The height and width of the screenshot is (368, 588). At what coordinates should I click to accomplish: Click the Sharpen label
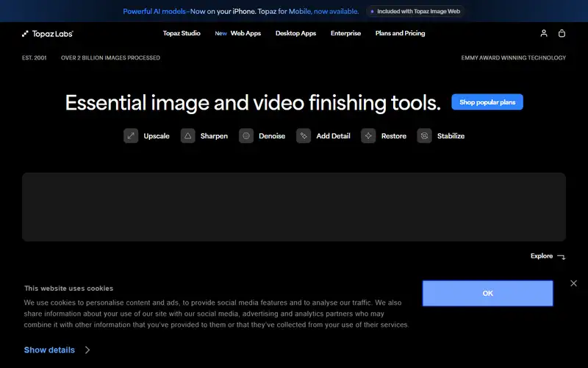click(x=214, y=136)
